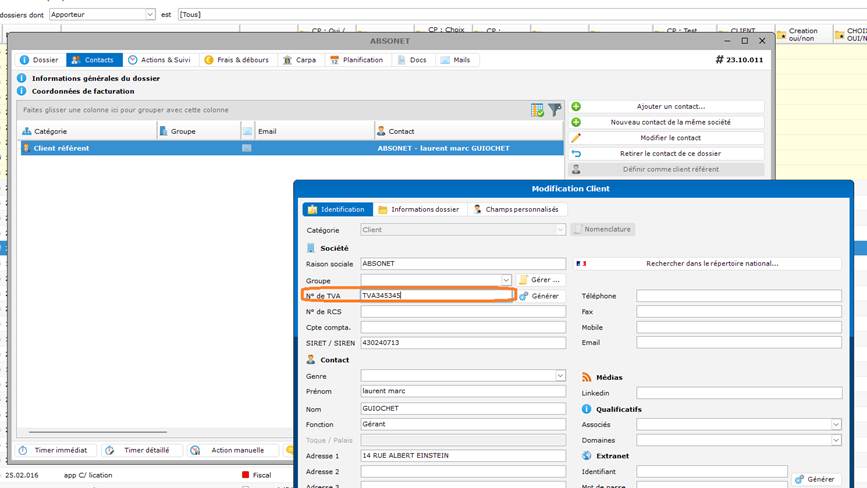The width and height of the screenshot is (867, 488).
Task: Click the info icon beside Coordonnées de facturation
Action: coord(24,91)
